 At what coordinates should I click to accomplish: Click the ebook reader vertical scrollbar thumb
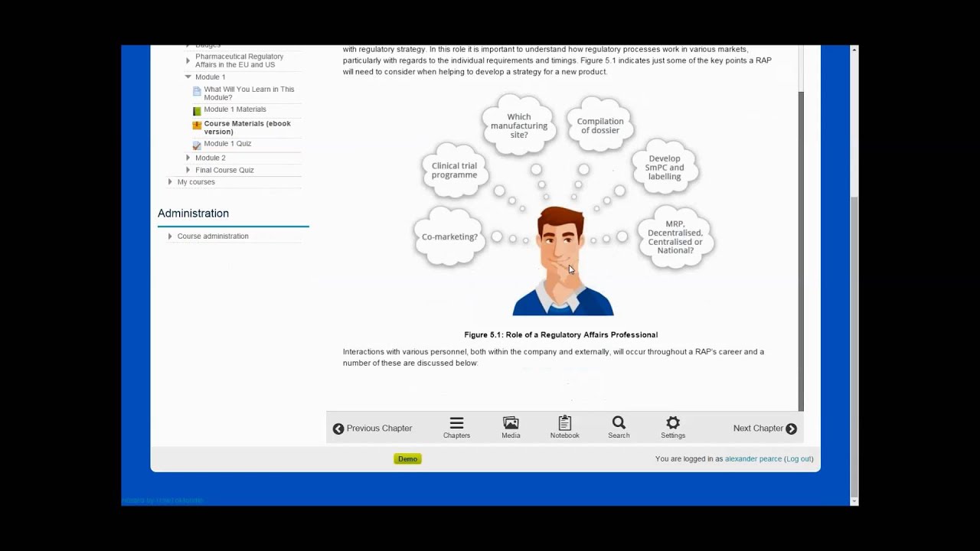point(801,251)
